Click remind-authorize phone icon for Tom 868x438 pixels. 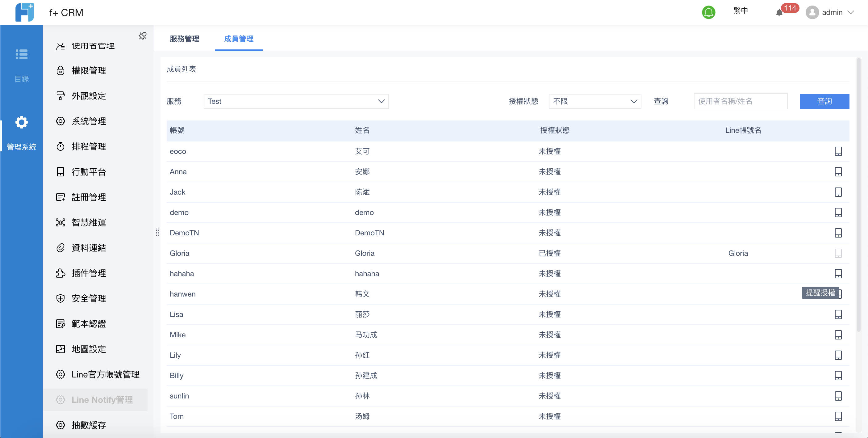[x=838, y=416]
